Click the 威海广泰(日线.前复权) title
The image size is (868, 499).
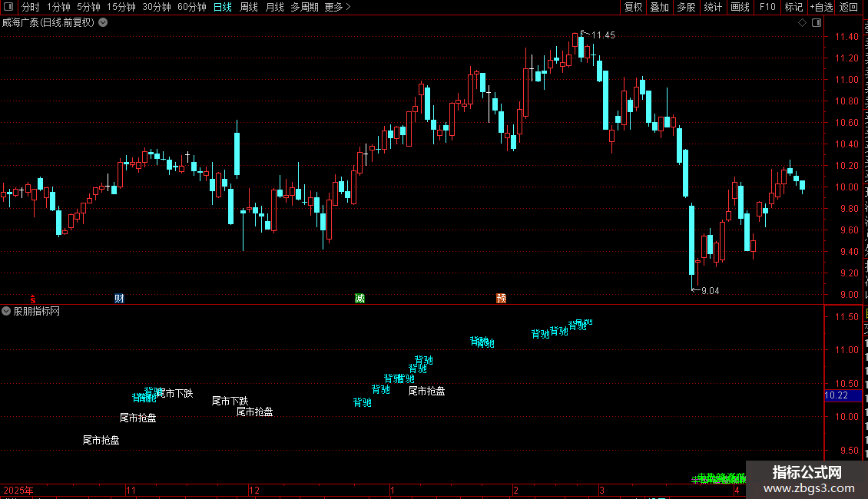48,23
